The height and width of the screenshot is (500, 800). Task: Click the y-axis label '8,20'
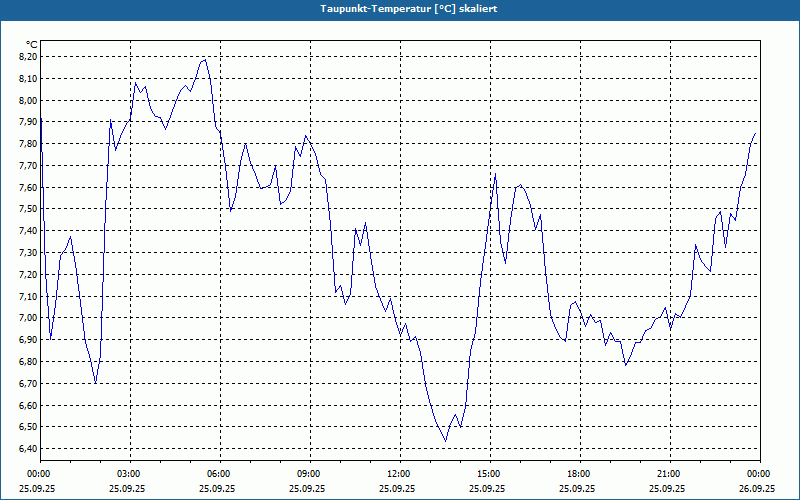point(29,57)
